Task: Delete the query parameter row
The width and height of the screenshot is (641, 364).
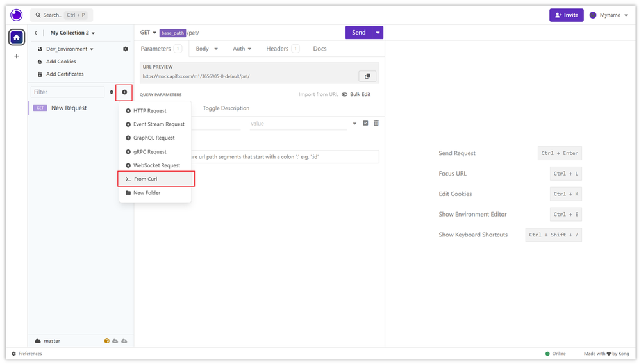Action: point(376,123)
